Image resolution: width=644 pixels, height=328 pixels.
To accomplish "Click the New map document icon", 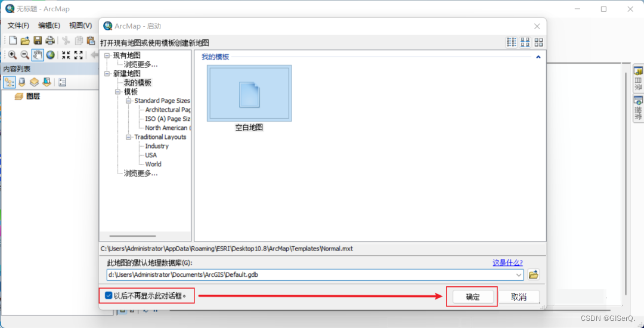I will coord(13,40).
